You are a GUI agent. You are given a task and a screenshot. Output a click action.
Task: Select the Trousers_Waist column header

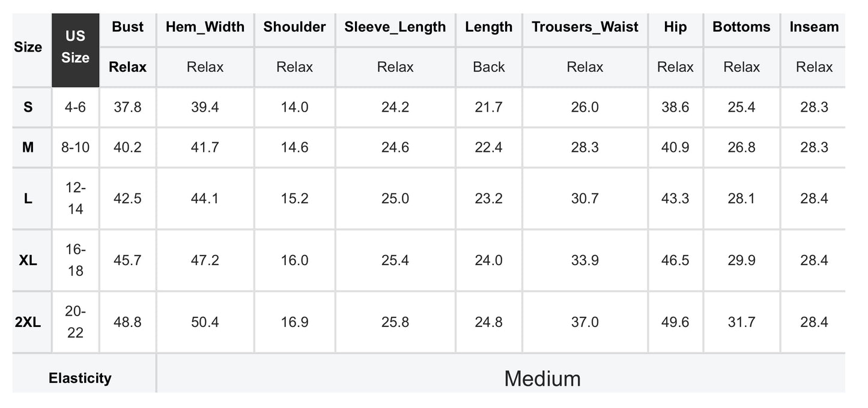pos(585,27)
